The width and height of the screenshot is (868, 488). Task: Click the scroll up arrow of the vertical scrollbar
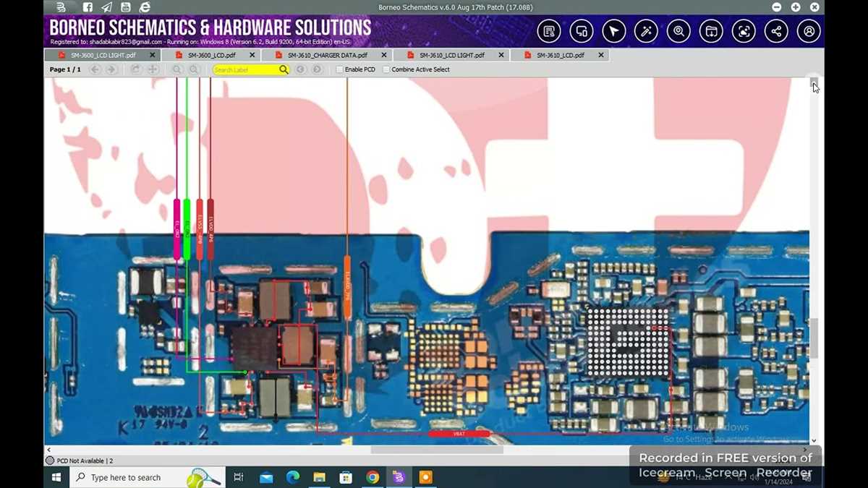(x=814, y=82)
